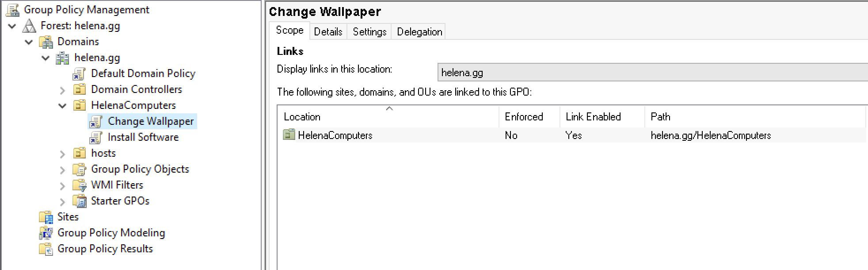Click the Group Policy Modeling icon
This screenshot has height=270, width=868.
[46, 233]
